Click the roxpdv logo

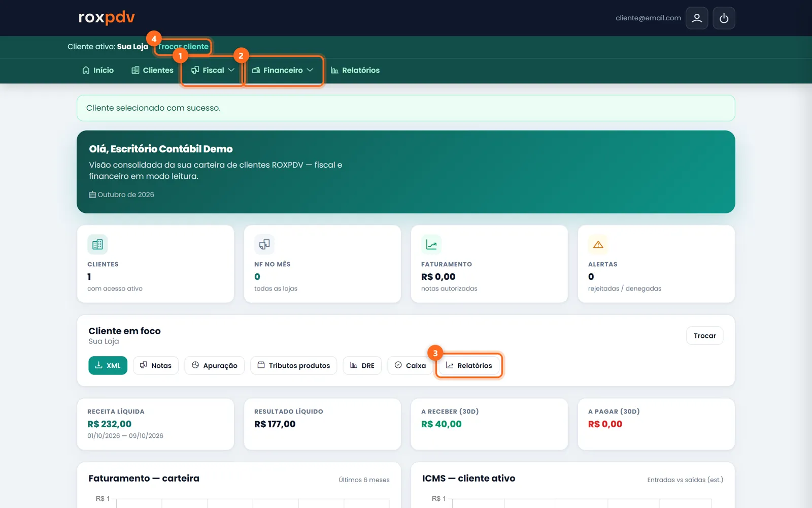tap(107, 17)
